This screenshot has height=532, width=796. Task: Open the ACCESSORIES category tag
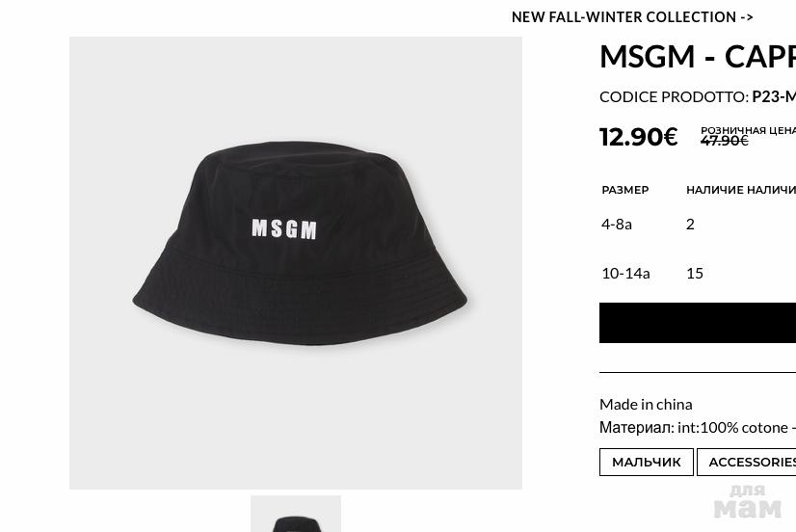751,462
